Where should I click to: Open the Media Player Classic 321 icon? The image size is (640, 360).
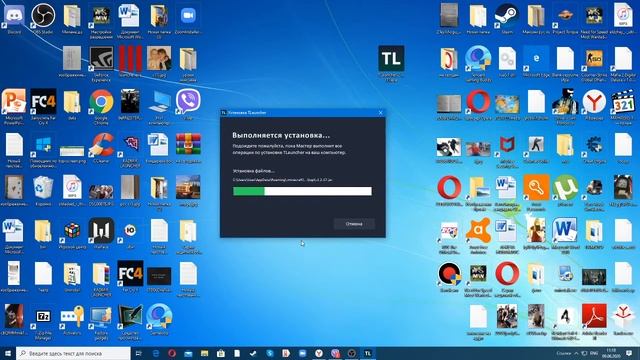623,107
